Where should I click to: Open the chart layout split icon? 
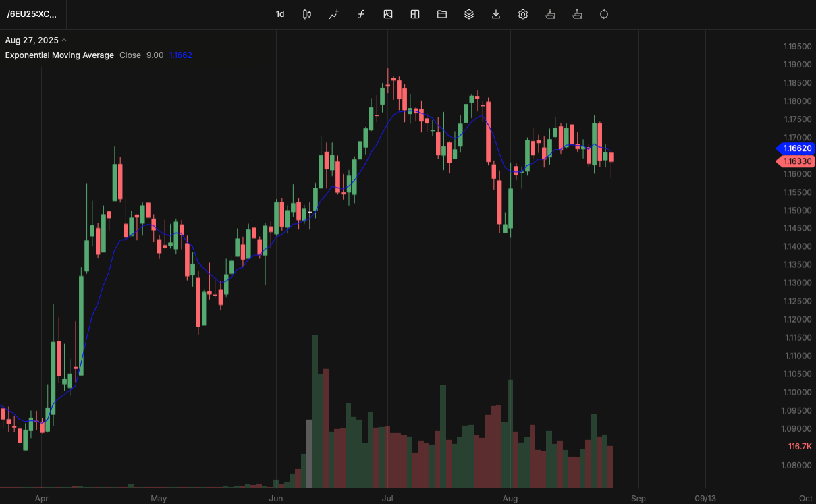[x=414, y=14]
